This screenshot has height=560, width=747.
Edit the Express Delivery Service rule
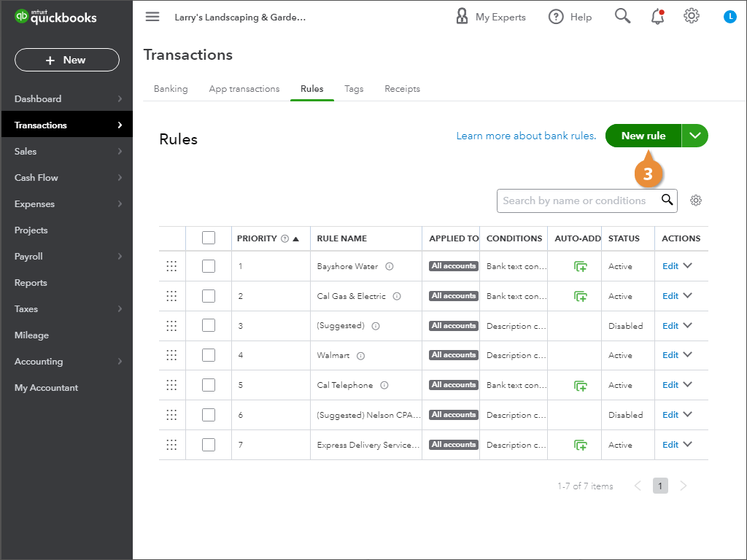coord(670,445)
